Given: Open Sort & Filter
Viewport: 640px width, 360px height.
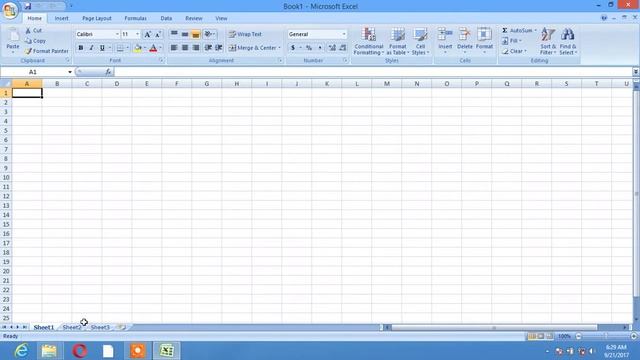Looking at the screenshot, I should click(x=548, y=41).
